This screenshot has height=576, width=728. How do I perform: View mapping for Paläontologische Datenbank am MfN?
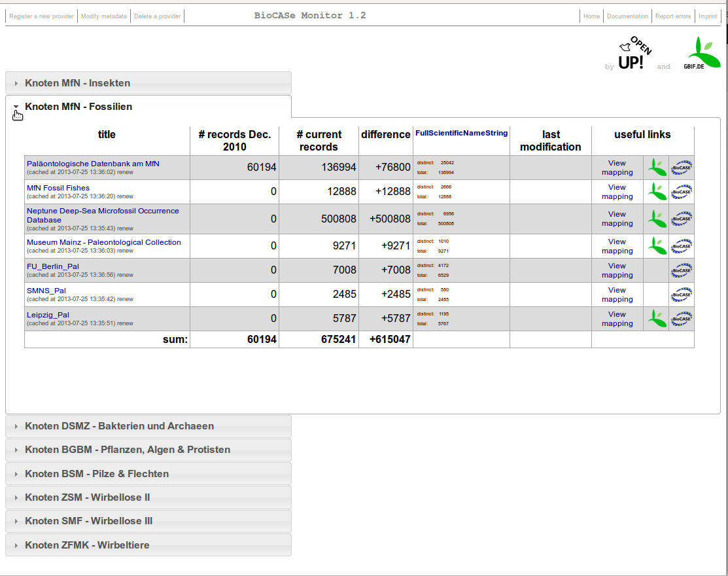617,168
